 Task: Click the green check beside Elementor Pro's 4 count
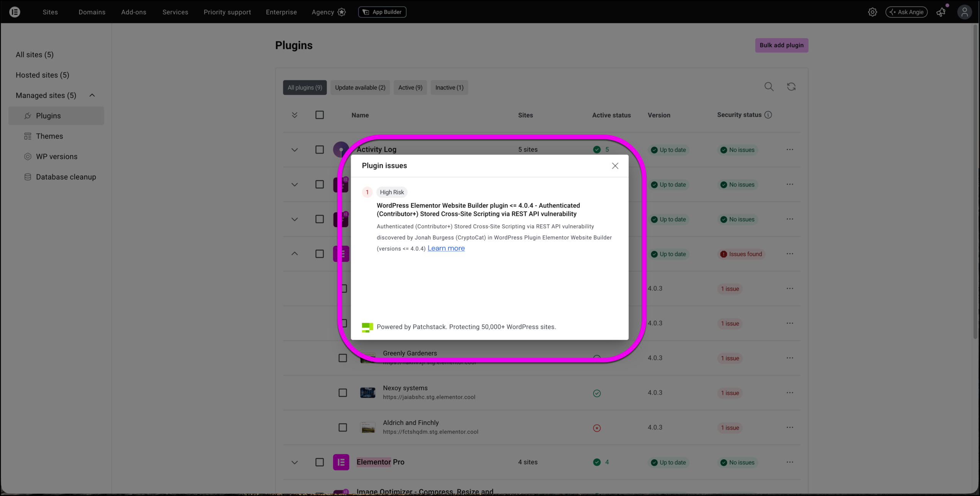pyautogui.click(x=597, y=462)
